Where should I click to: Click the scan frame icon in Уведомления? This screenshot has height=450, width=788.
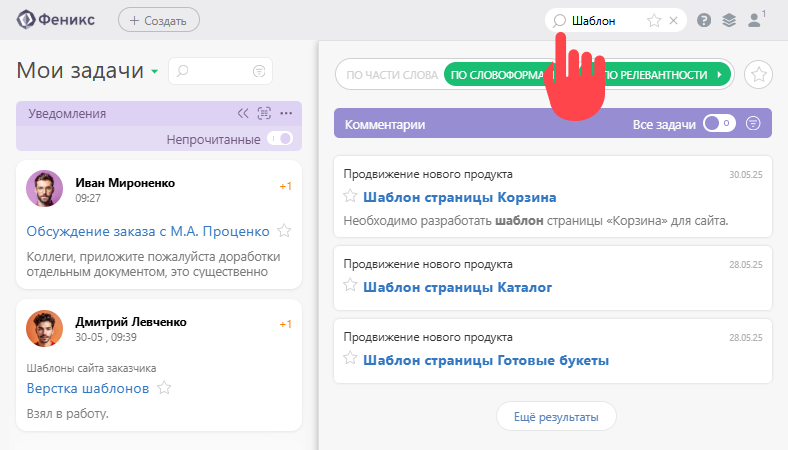pyautogui.click(x=264, y=113)
